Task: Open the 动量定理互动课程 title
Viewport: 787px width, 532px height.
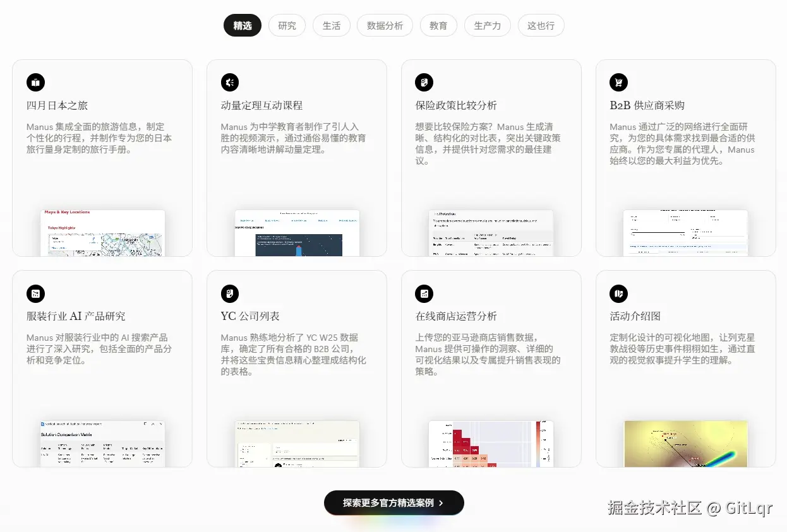Action: (x=262, y=105)
